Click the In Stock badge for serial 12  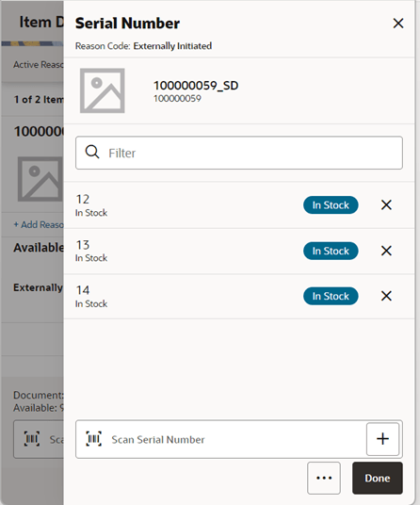[331, 204]
